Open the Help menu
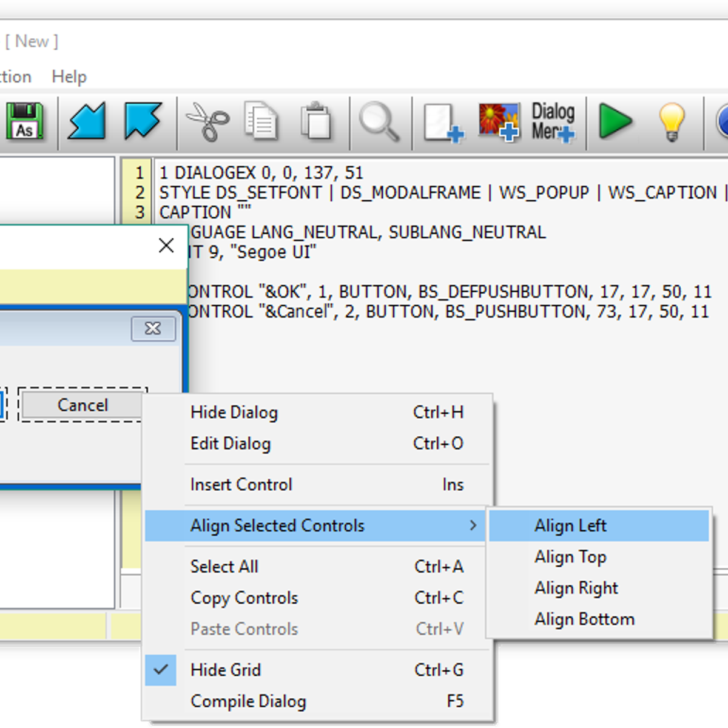The image size is (728, 728). (x=69, y=77)
